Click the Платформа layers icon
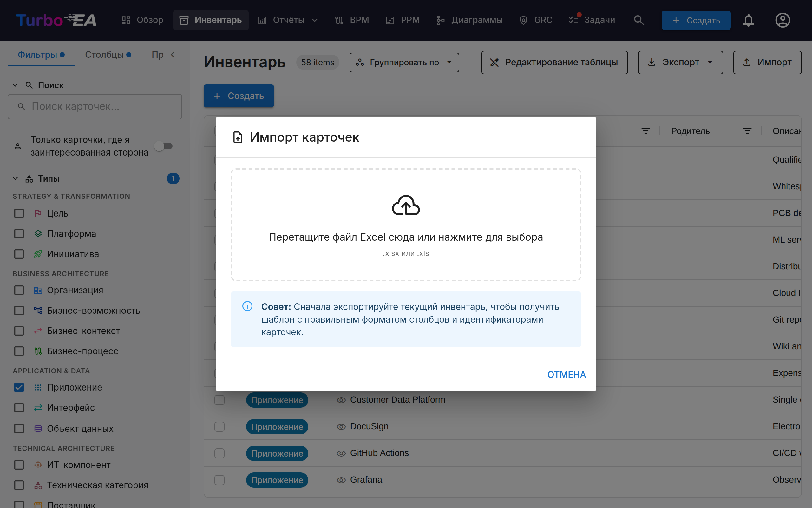Image resolution: width=812 pixels, height=508 pixels. 38,233
